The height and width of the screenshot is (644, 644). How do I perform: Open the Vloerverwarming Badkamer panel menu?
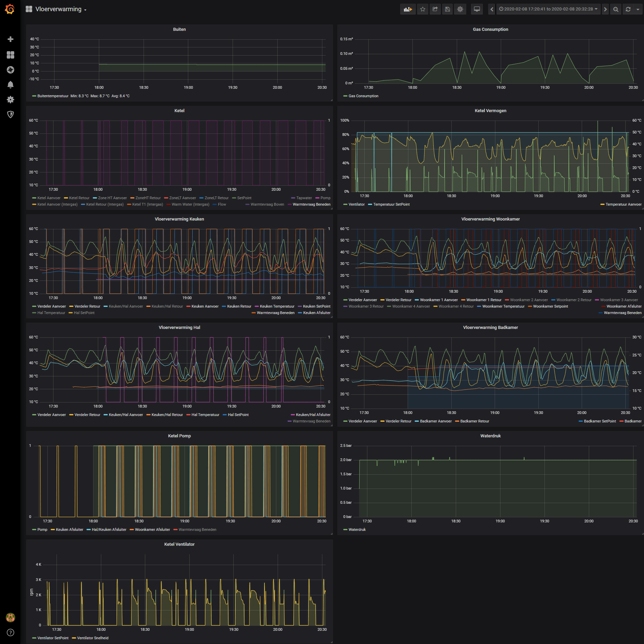[x=490, y=328]
